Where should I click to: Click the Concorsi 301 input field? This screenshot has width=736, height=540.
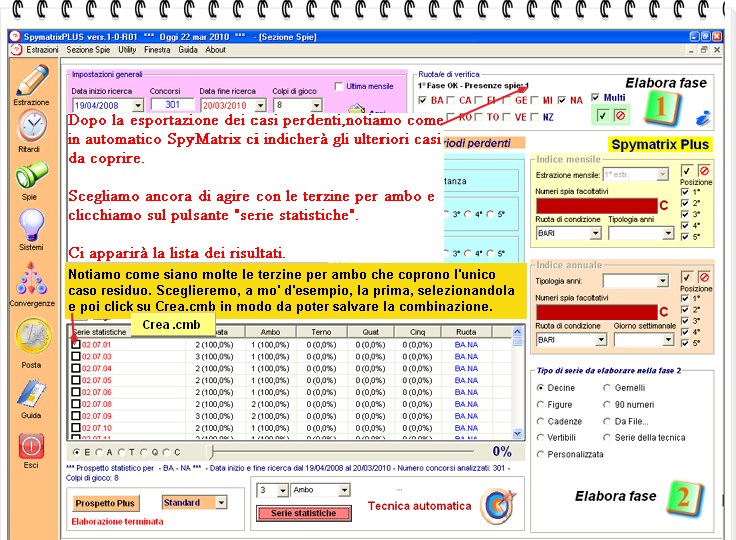click(x=172, y=105)
